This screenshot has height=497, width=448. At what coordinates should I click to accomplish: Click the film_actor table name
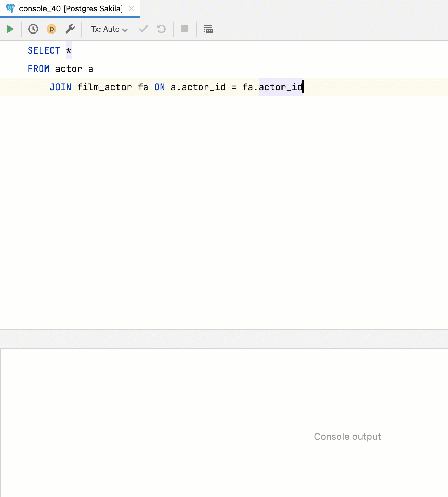[104, 87]
